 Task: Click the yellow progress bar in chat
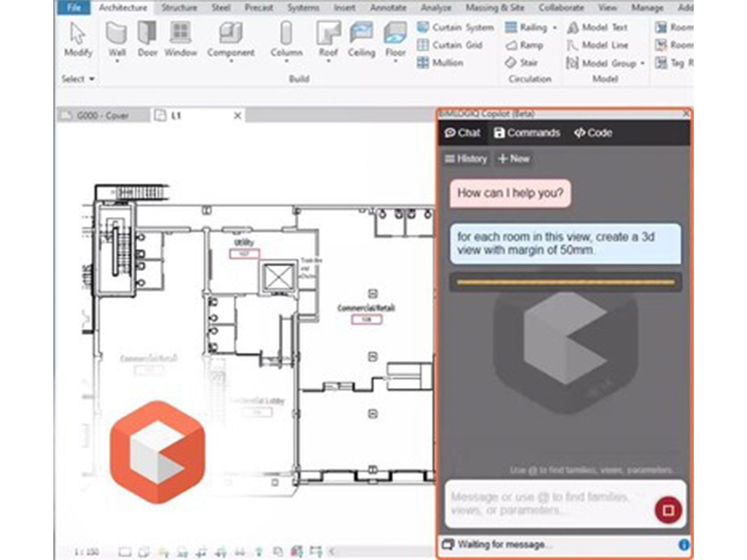[x=564, y=281]
